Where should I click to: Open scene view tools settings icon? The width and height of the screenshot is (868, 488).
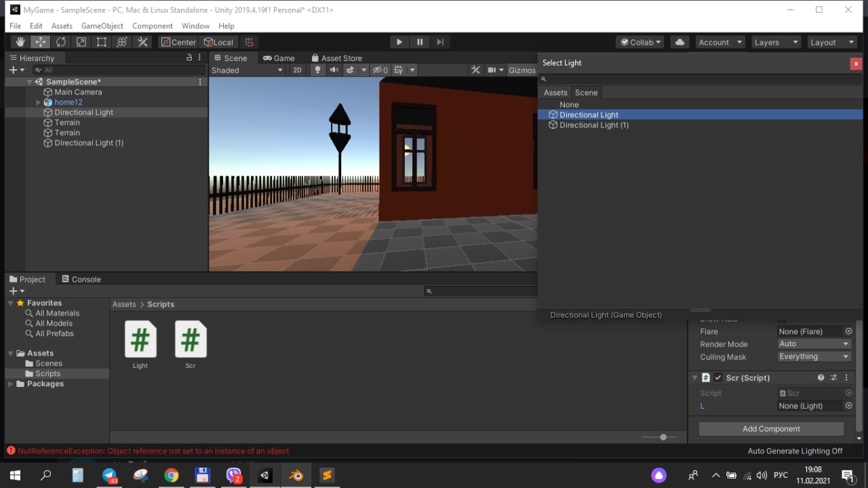[x=475, y=70]
